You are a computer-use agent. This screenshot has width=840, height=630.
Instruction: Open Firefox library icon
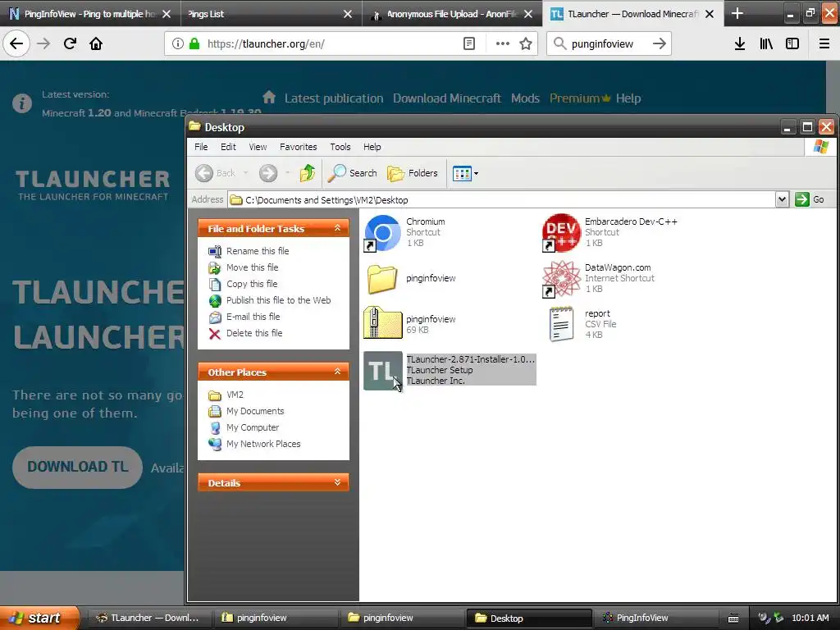[x=766, y=44]
